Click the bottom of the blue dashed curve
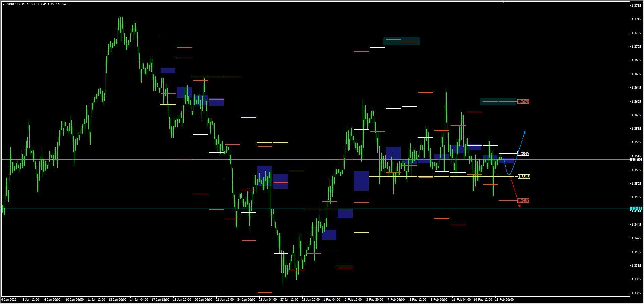 509,174
